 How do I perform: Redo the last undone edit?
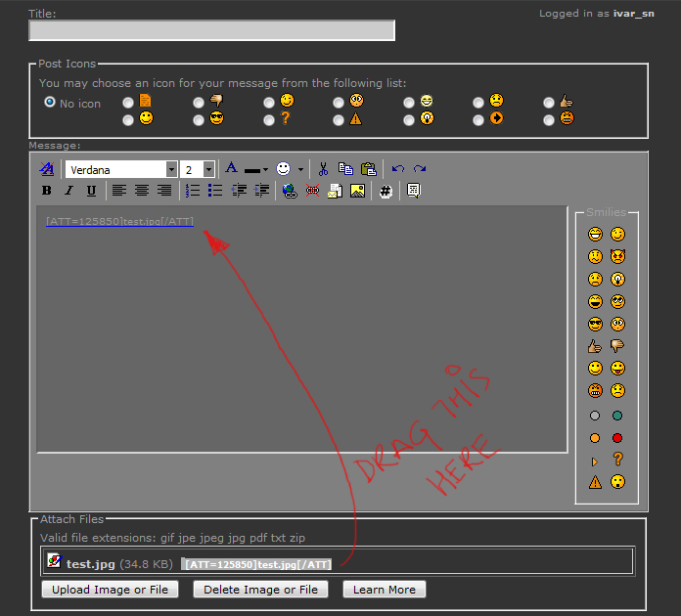coord(420,169)
